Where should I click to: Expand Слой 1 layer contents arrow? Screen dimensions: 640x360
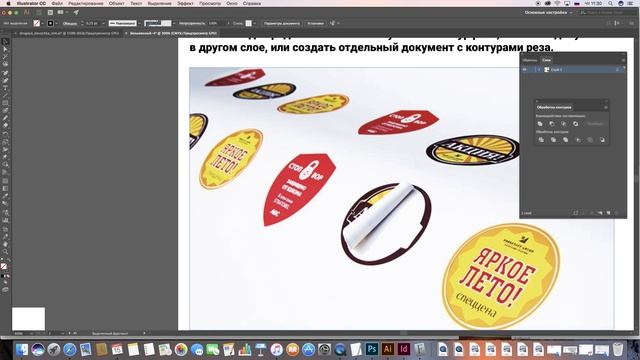(x=539, y=70)
